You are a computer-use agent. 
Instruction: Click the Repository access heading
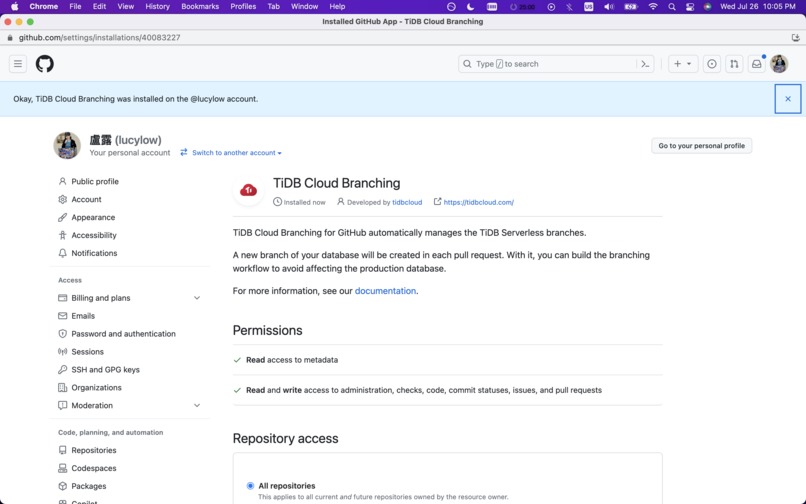point(285,439)
